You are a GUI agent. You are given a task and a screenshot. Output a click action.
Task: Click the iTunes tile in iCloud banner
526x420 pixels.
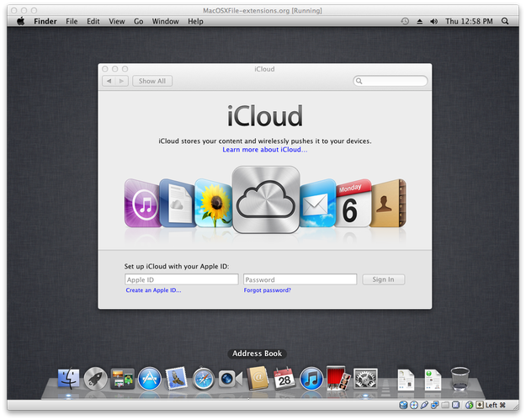coord(142,204)
